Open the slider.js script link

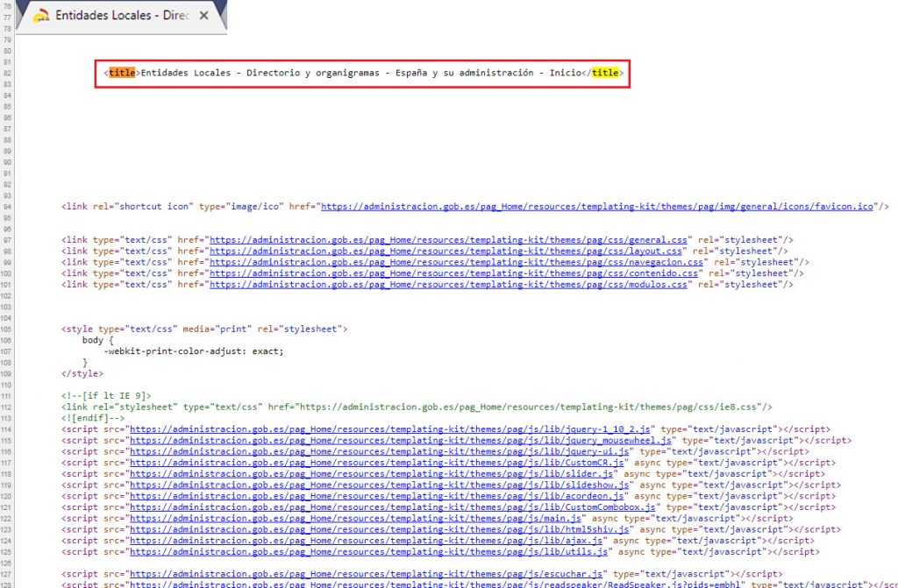(371, 474)
